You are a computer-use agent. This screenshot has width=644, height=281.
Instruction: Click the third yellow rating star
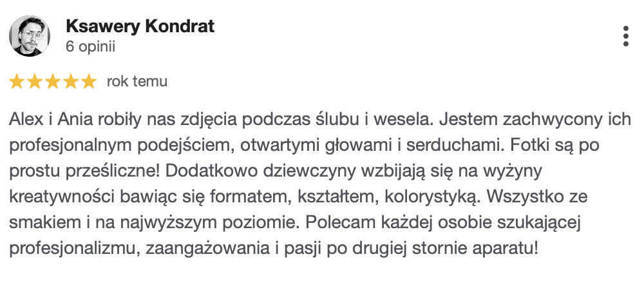pyautogui.click(x=53, y=82)
